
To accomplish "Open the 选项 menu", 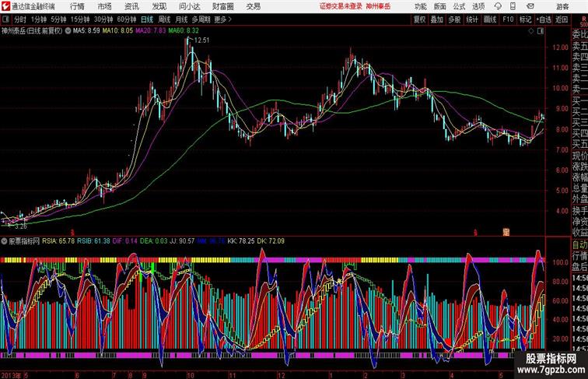I will [x=478, y=6].
